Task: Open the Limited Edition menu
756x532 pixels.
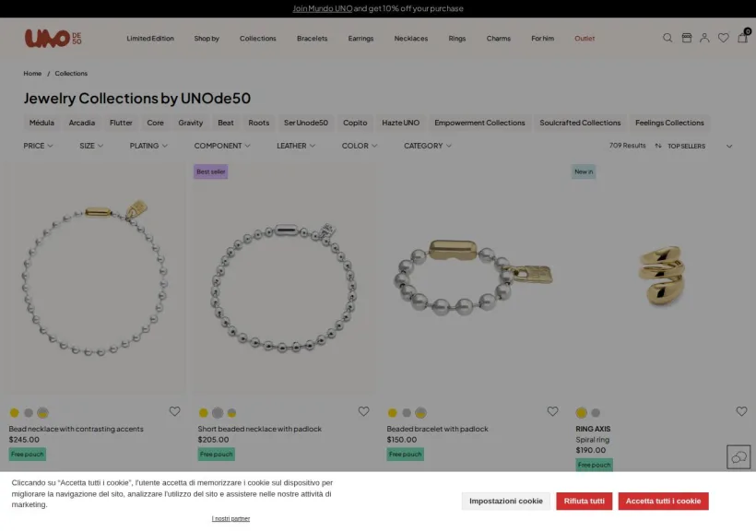Action: point(150,38)
